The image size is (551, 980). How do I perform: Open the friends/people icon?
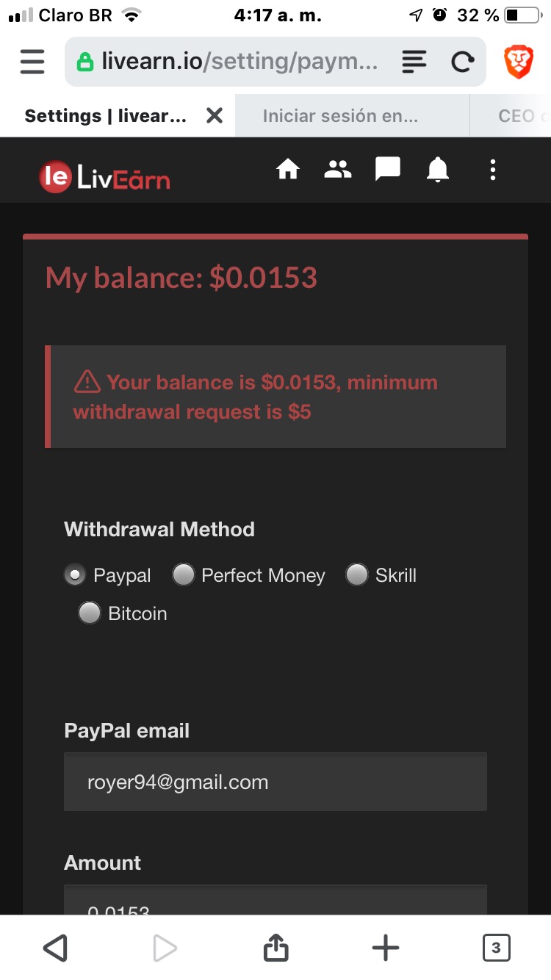click(x=338, y=170)
